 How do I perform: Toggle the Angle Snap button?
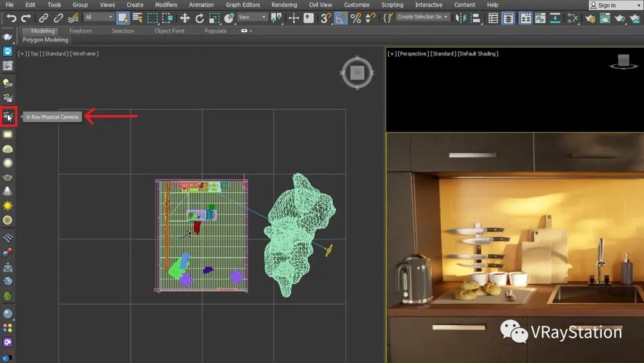click(x=341, y=18)
